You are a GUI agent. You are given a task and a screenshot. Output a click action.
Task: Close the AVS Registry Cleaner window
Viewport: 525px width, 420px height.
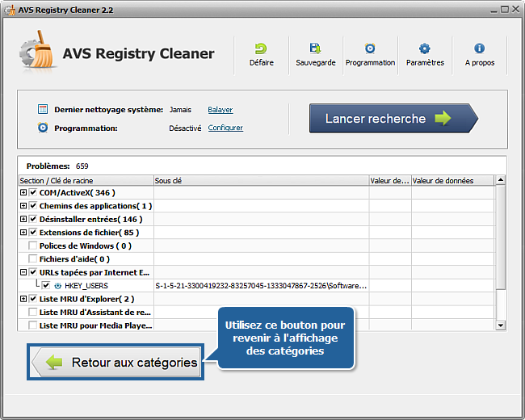(515, 10)
